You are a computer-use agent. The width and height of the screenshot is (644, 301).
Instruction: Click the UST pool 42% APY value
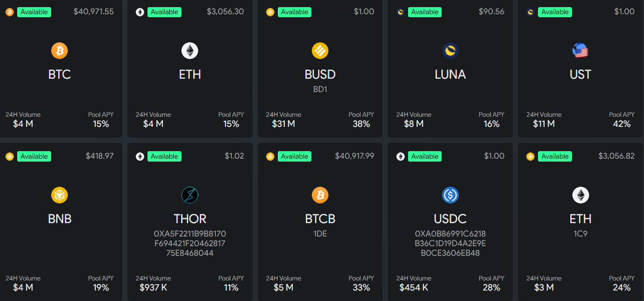point(621,124)
